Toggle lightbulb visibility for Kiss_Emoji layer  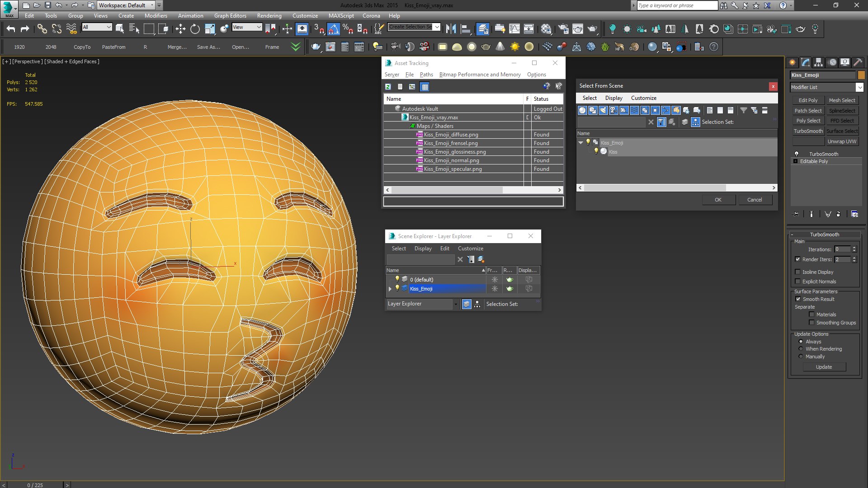[397, 288]
